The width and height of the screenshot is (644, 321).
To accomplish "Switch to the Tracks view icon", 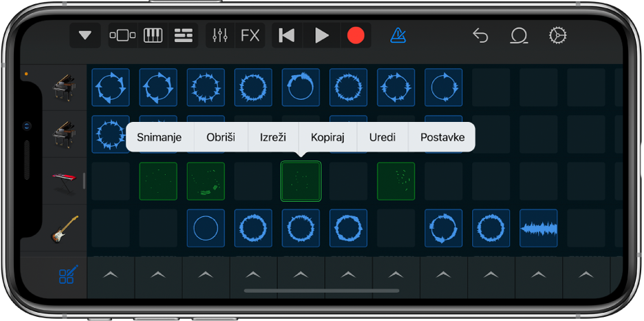I will [x=183, y=36].
